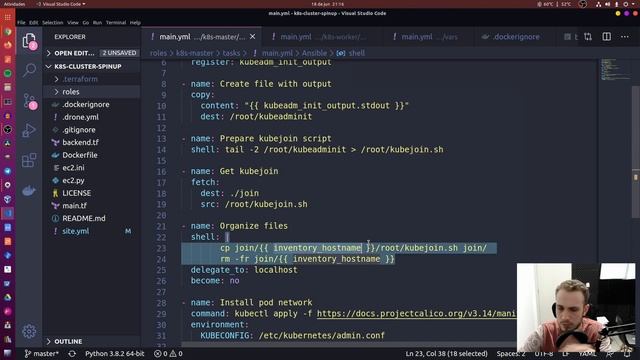Open the Manage gear settings

point(29,331)
